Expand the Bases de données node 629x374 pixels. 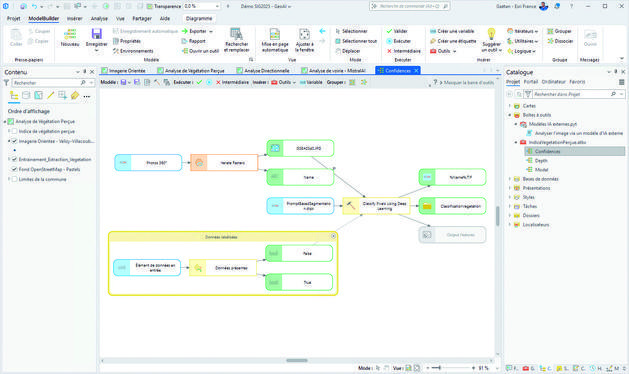coord(510,179)
